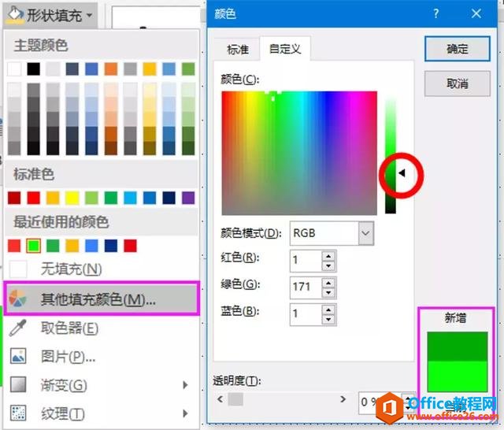Image resolution: width=504 pixels, height=430 pixels.
Task: Click inside the color spectrum field
Action: 299,153
